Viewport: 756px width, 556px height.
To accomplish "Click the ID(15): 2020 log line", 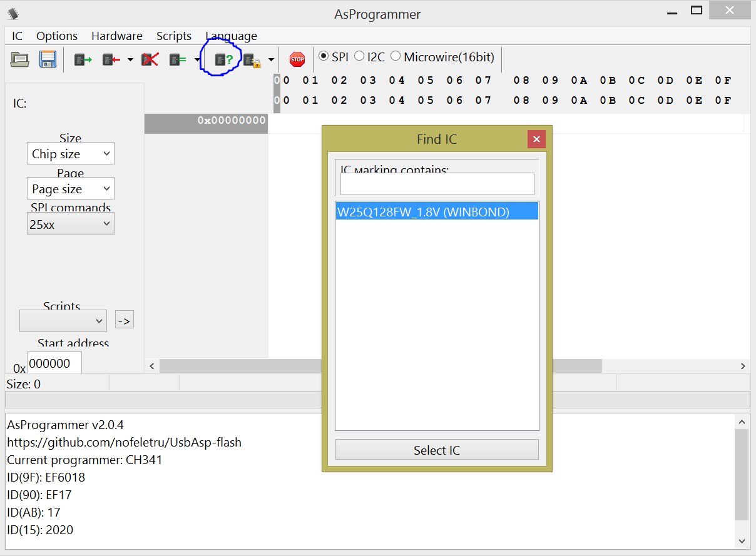I will [x=40, y=530].
